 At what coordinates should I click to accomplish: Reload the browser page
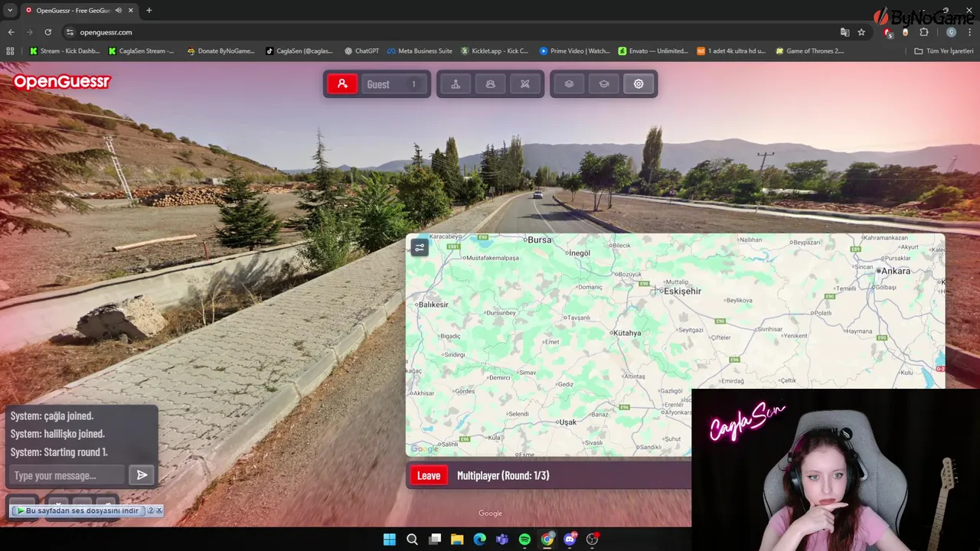click(x=47, y=32)
